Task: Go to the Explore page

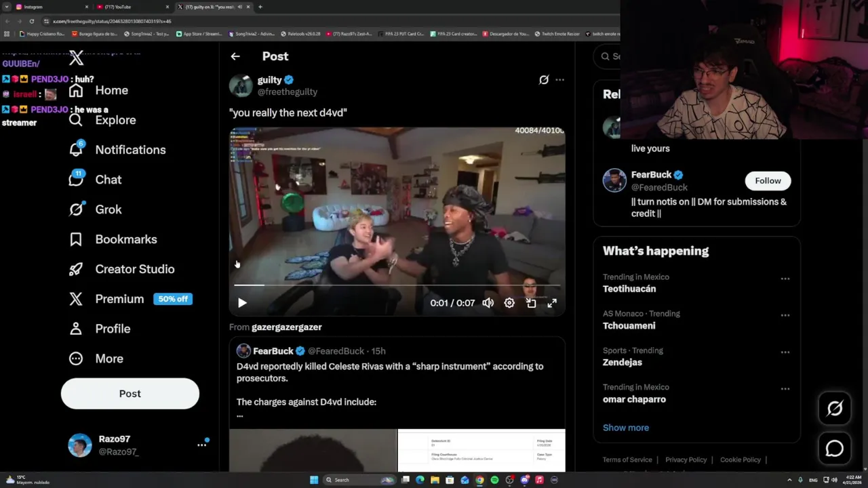Action: click(x=102, y=120)
